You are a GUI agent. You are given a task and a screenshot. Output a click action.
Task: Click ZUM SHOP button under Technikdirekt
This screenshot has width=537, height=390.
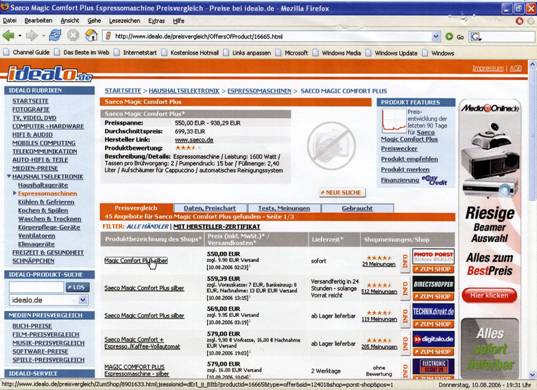click(x=434, y=324)
